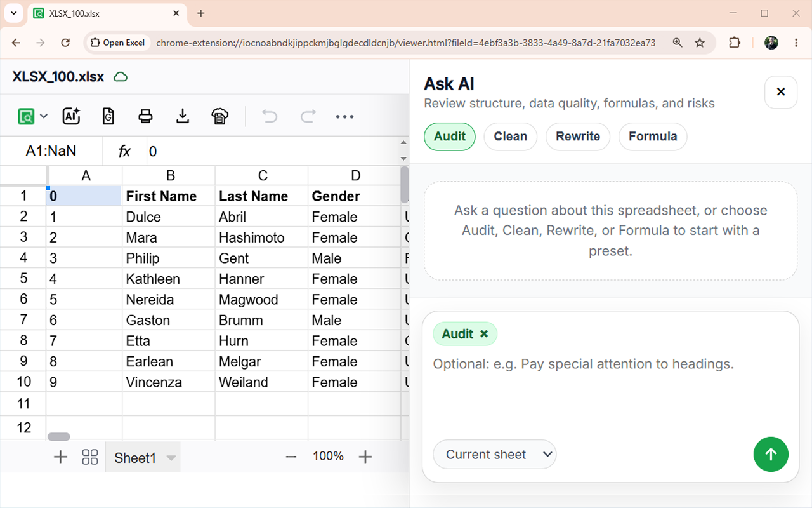Image resolution: width=812 pixels, height=508 pixels.
Task: Open the sheet list grid icon
Action: click(90, 457)
